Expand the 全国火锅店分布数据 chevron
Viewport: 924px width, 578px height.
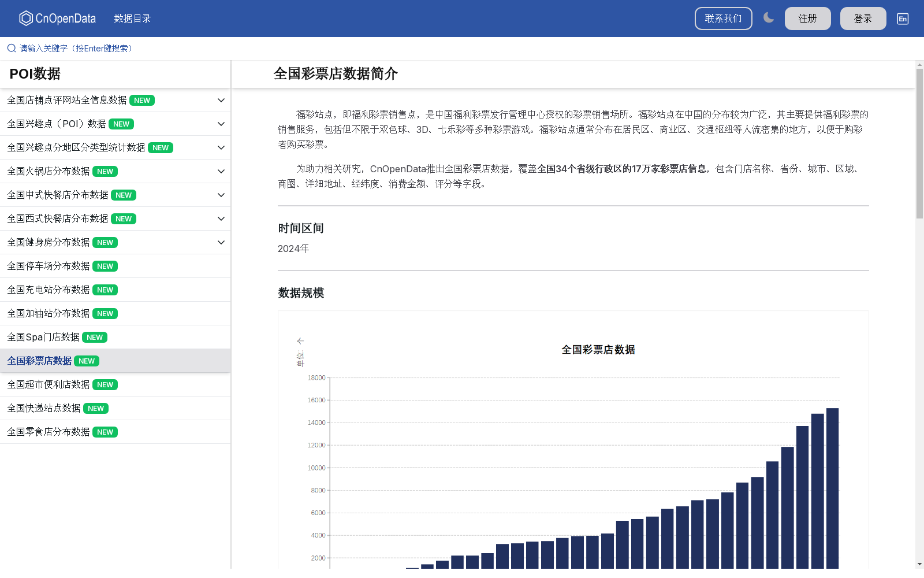221,172
